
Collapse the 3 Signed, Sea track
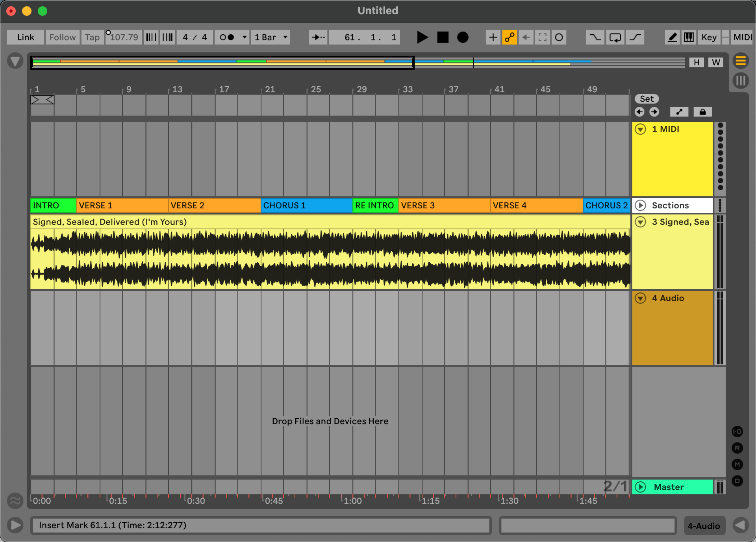(x=641, y=222)
